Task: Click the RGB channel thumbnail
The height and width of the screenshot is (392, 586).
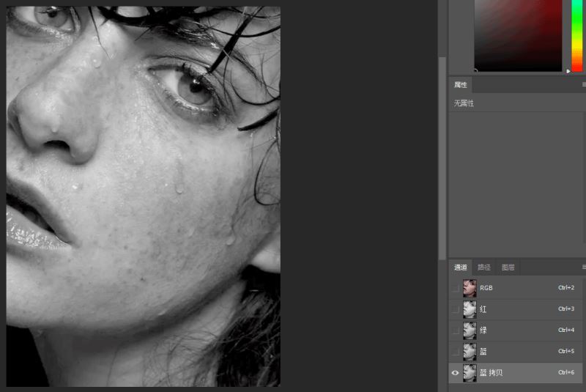Action: point(470,288)
